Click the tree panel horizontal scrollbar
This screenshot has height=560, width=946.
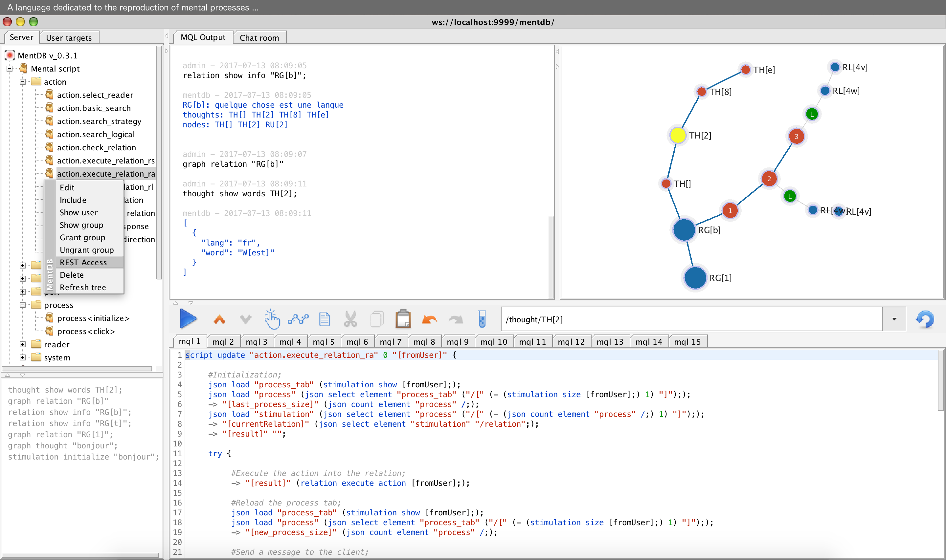(78, 369)
